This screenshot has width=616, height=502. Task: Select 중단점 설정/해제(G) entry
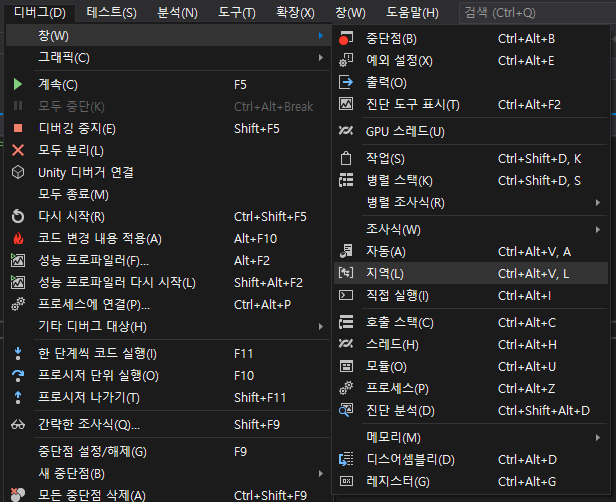(168, 451)
